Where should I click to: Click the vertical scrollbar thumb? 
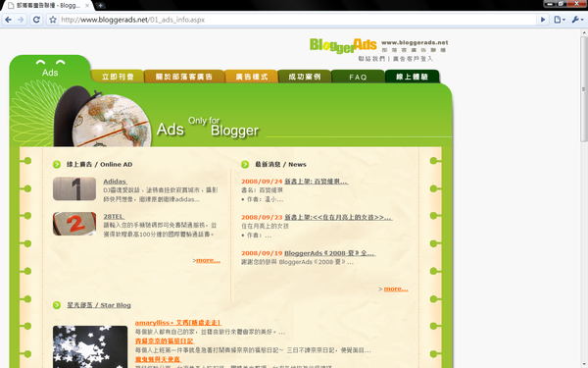click(583, 90)
